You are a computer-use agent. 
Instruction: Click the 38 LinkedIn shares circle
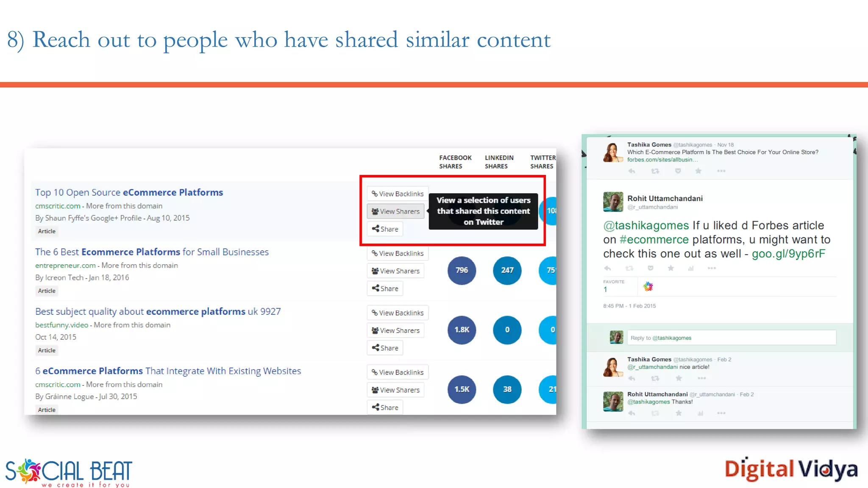[507, 389]
